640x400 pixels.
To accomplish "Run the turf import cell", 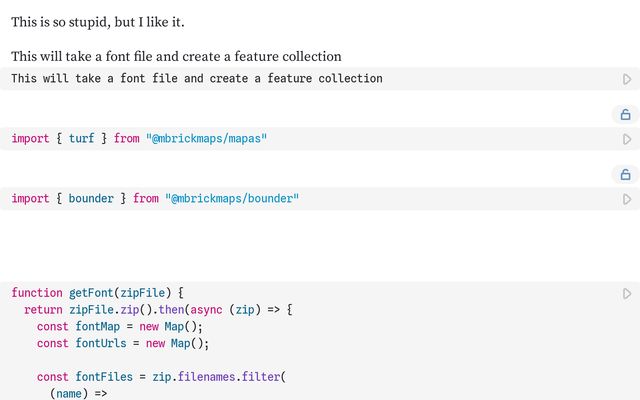I will [x=627, y=139].
